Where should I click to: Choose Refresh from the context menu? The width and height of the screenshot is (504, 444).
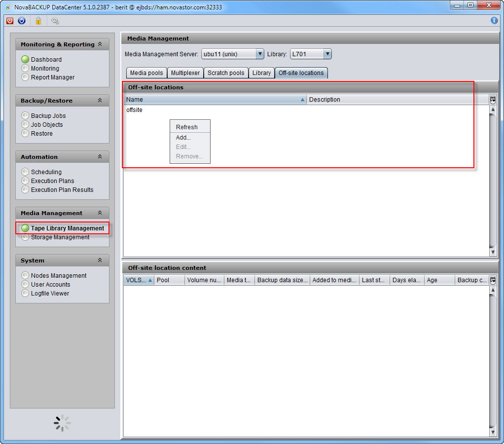[x=190, y=127]
